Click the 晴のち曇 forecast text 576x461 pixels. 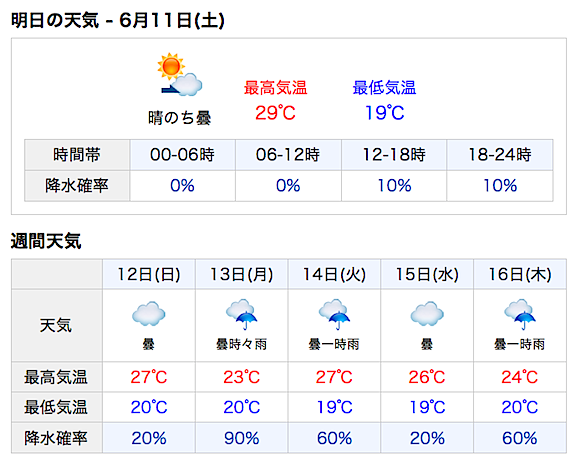coord(180,118)
